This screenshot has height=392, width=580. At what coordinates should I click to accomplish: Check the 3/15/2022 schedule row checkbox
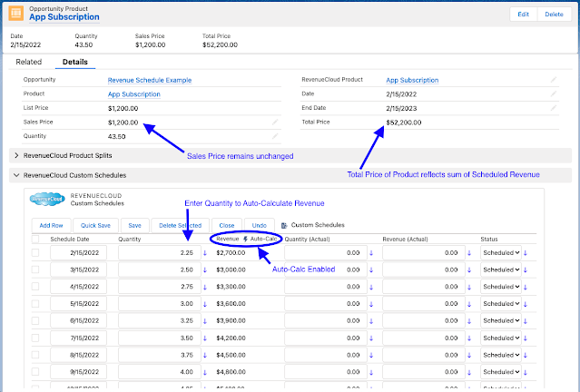pos(35,269)
